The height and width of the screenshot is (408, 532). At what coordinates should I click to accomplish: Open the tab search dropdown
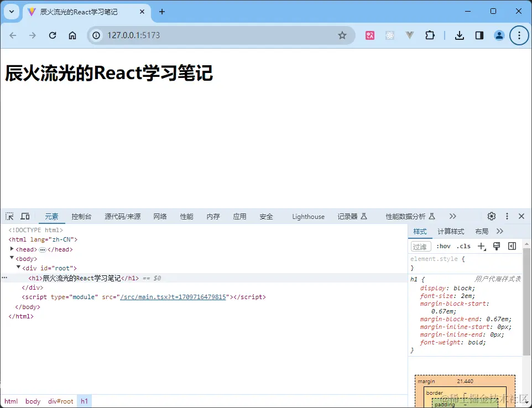12,12
